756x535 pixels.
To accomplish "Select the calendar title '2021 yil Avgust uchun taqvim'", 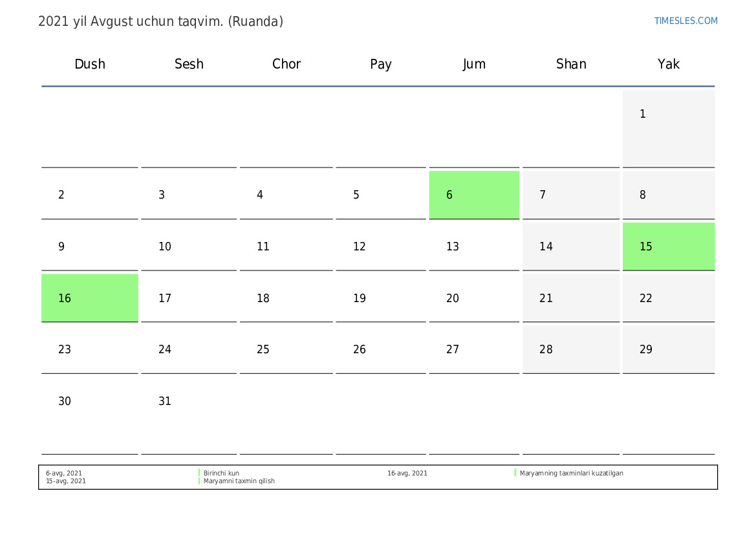I will click(130, 22).
